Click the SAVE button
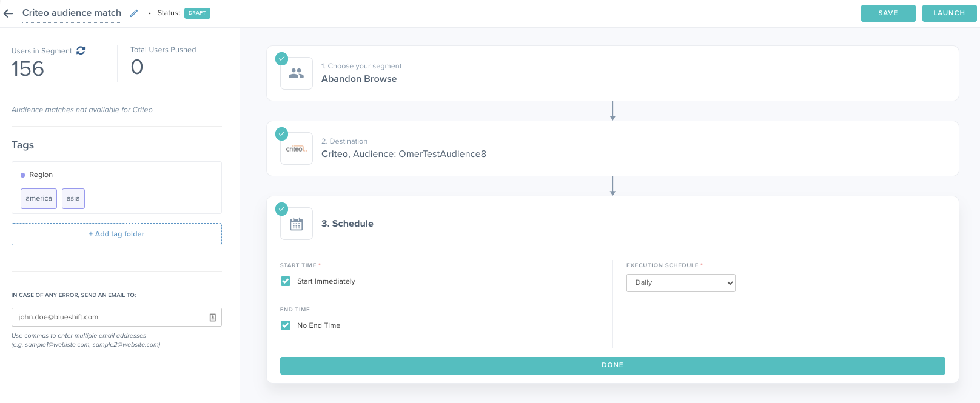980x403 pixels. tap(888, 13)
